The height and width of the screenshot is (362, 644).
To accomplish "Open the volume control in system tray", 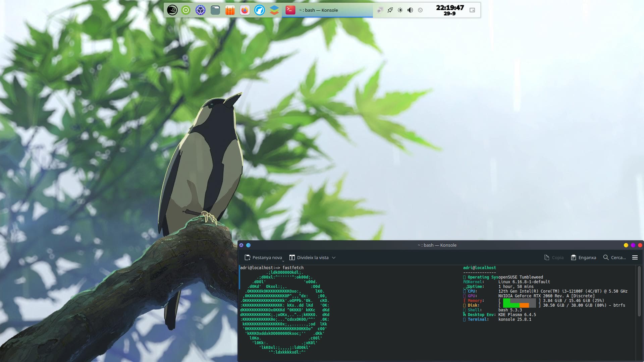I will pyautogui.click(x=410, y=10).
